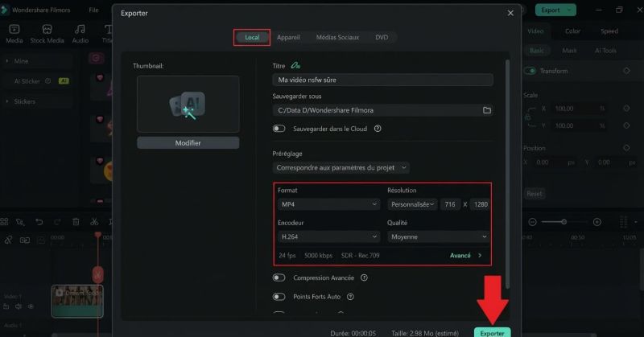The image size is (644, 337).
Task: Click the timeline redo icon
Action: [57, 222]
